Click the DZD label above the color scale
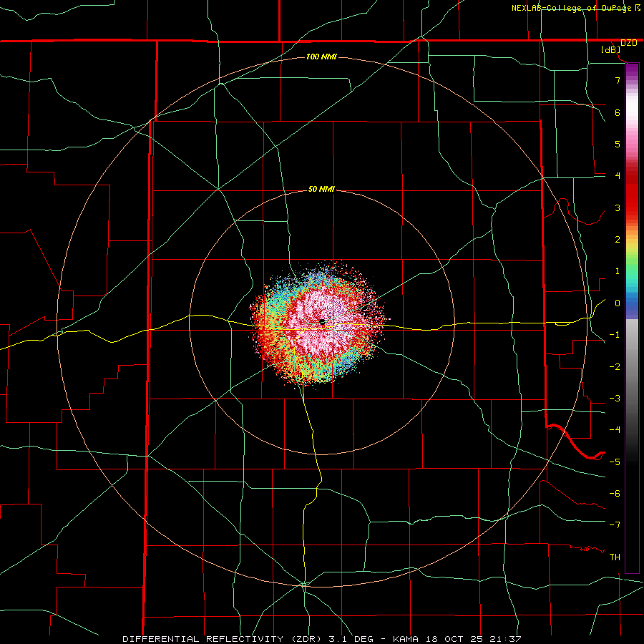644x644 pixels. tap(629, 43)
